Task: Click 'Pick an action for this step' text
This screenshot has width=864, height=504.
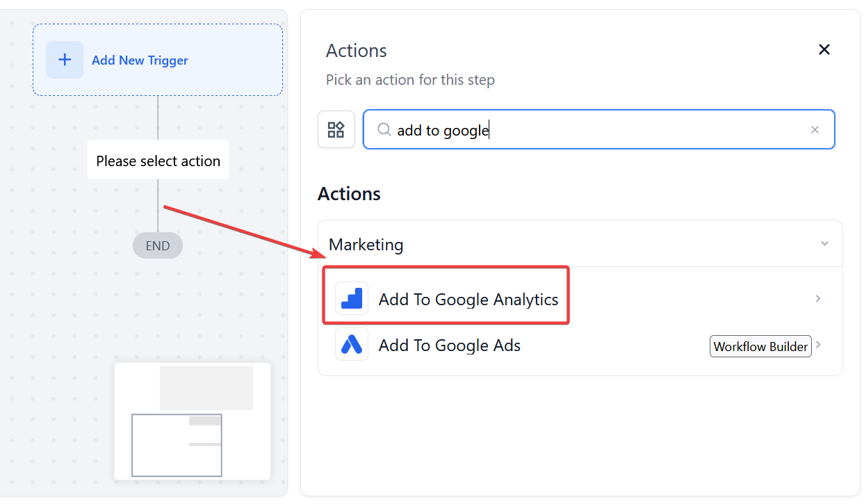Action: point(410,80)
